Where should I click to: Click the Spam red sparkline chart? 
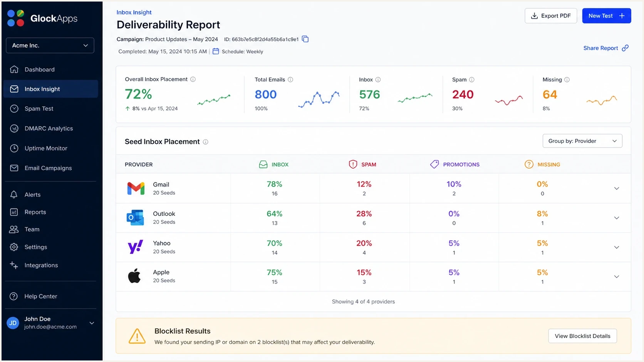pos(509,100)
